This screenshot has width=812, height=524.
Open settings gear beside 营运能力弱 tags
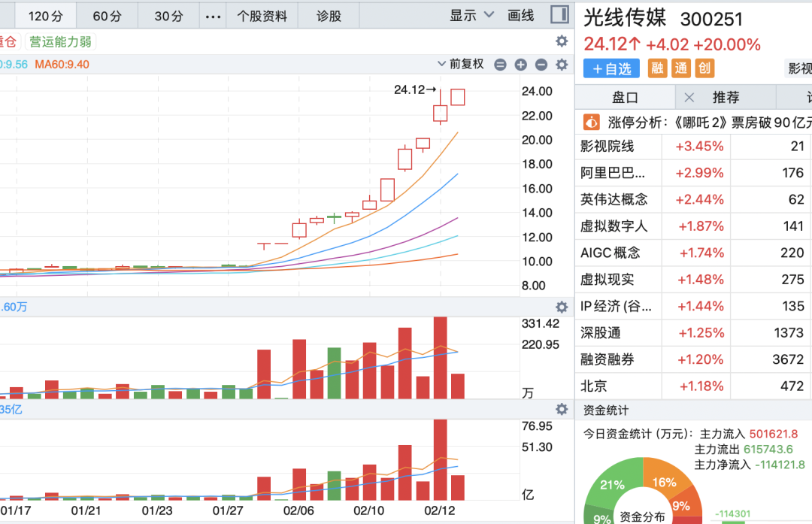point(562,41)
